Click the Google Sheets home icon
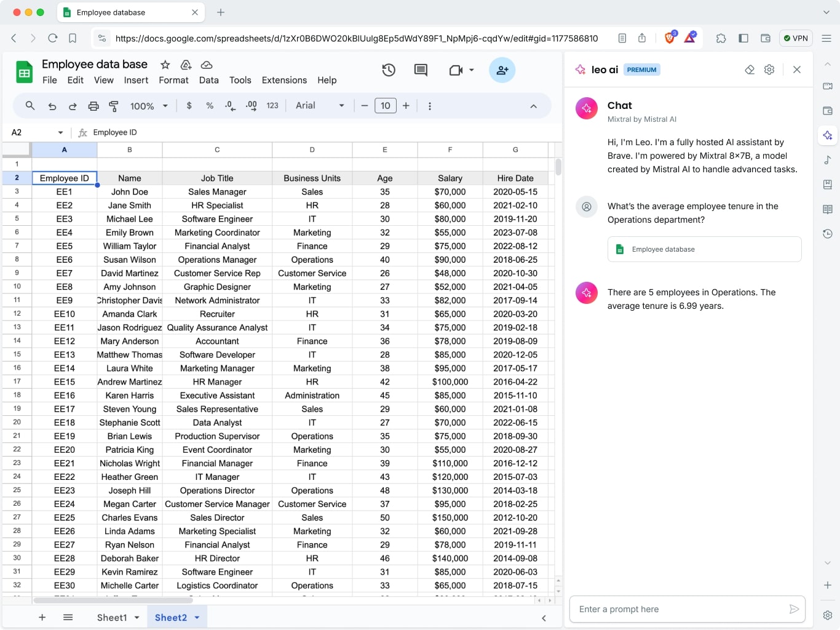The image size is (840, 630). point(24,72)
